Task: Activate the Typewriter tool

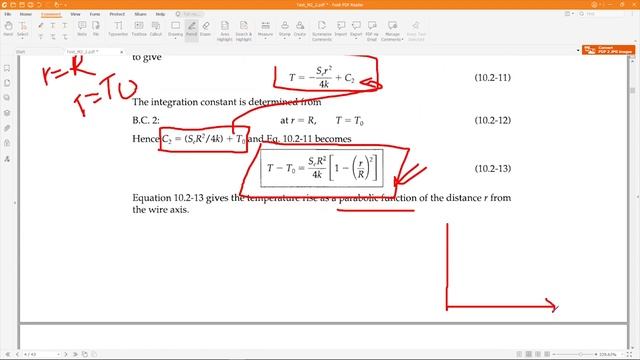Action: tap(118, 29)
